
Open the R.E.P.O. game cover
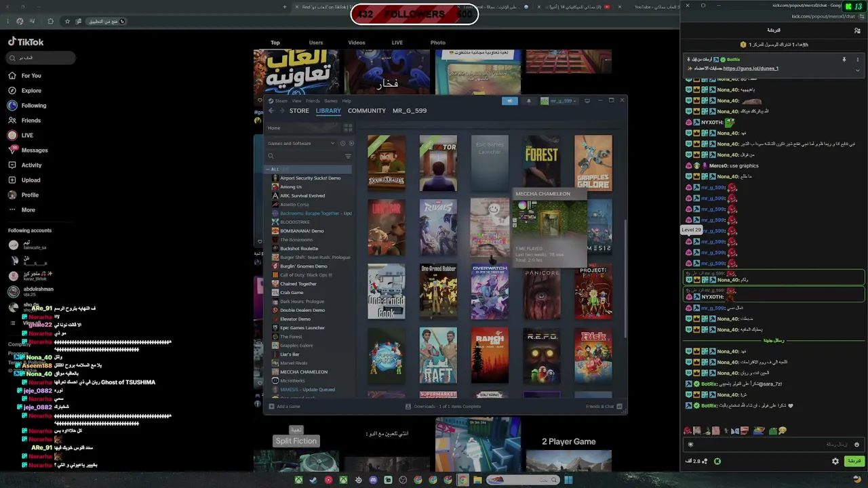click(541, 356)
